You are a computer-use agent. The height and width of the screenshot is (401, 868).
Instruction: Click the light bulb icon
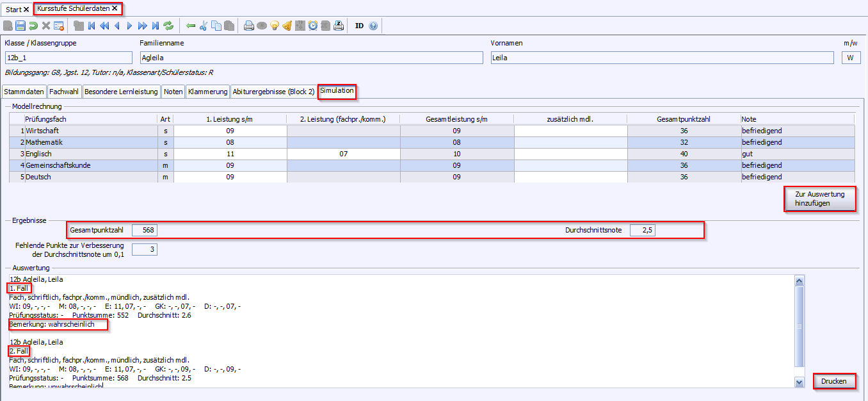tap(275, 26)
